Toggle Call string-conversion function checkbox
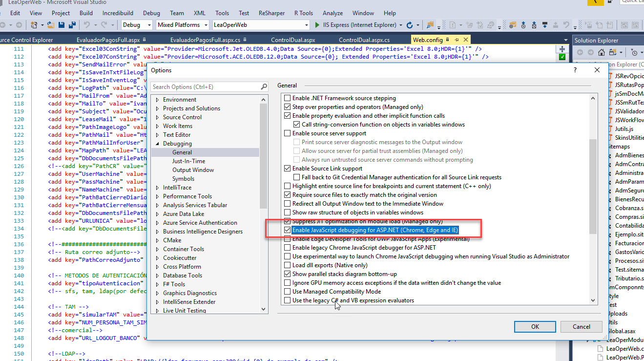 (296, 125)
